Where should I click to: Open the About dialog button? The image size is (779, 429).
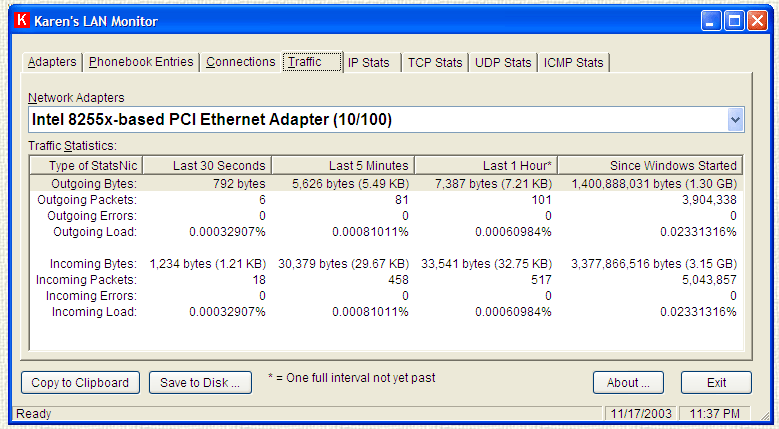(x=628, y=382)
